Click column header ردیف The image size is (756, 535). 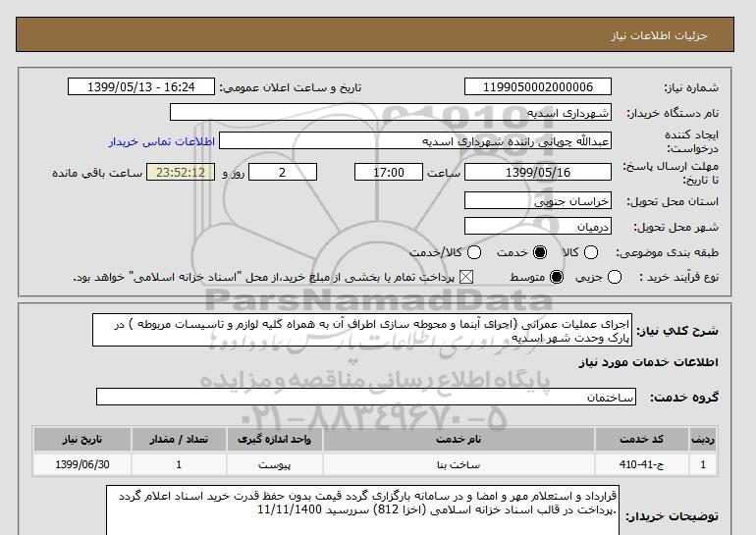(703, 439)
